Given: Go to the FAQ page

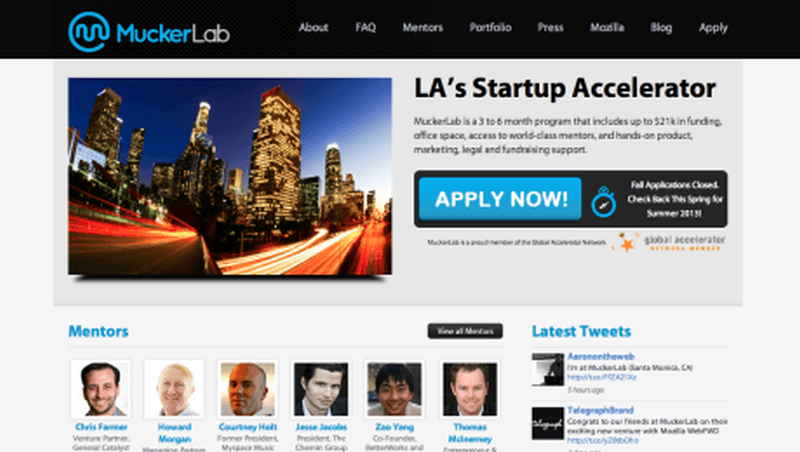Looking at the screenshot, I should point(365,28).
